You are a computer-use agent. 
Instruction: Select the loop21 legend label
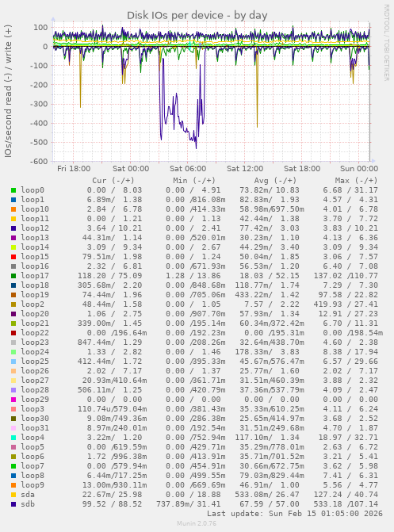pos(35,323)
